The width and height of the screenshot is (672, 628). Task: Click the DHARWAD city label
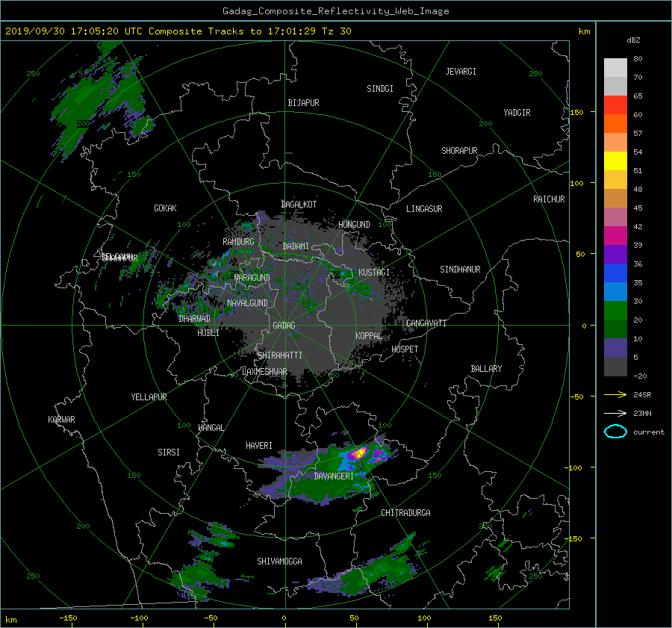pos(194,319)
